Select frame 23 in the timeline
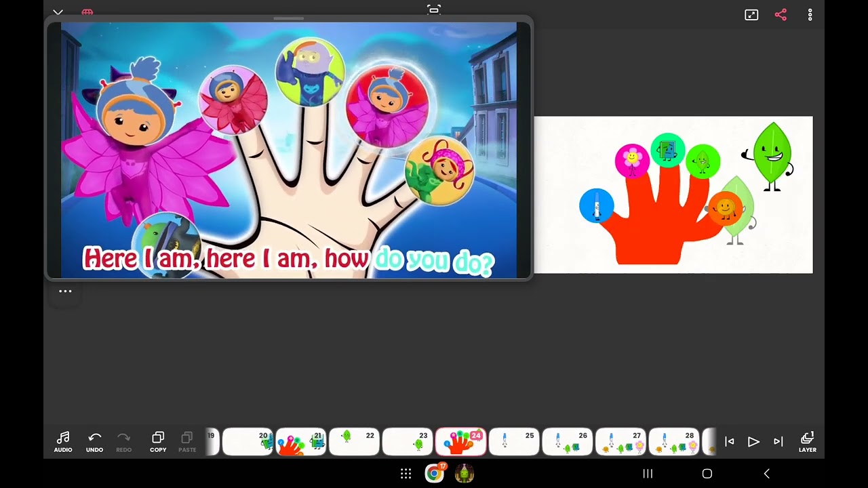This screenshot has width=868, height=488. [408, 442]
